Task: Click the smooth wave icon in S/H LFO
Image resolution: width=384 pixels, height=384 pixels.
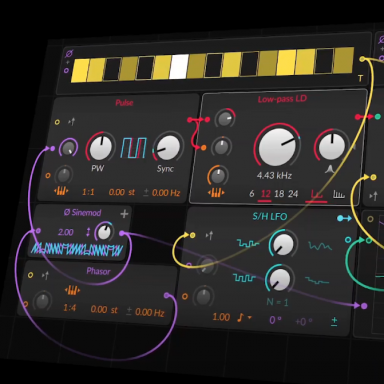Action: tap(320, 246)
